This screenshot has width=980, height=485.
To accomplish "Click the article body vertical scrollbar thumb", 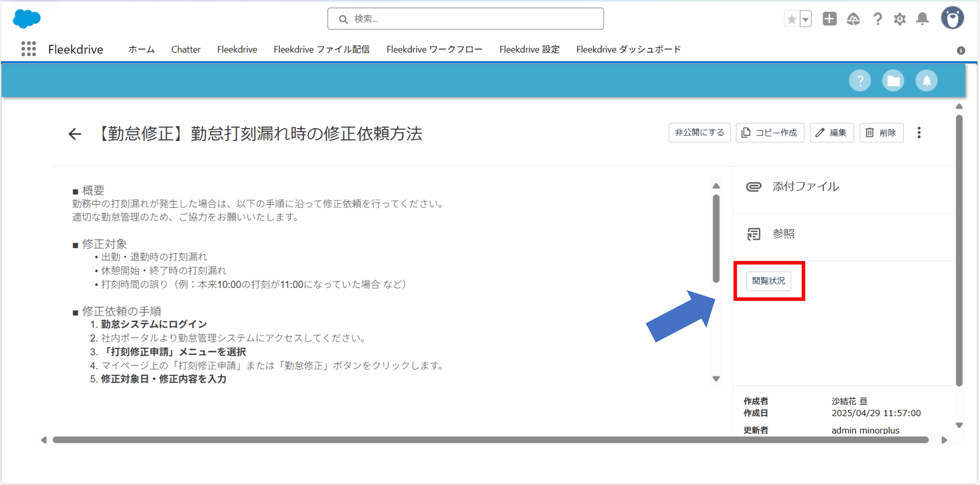I will 716,238.
